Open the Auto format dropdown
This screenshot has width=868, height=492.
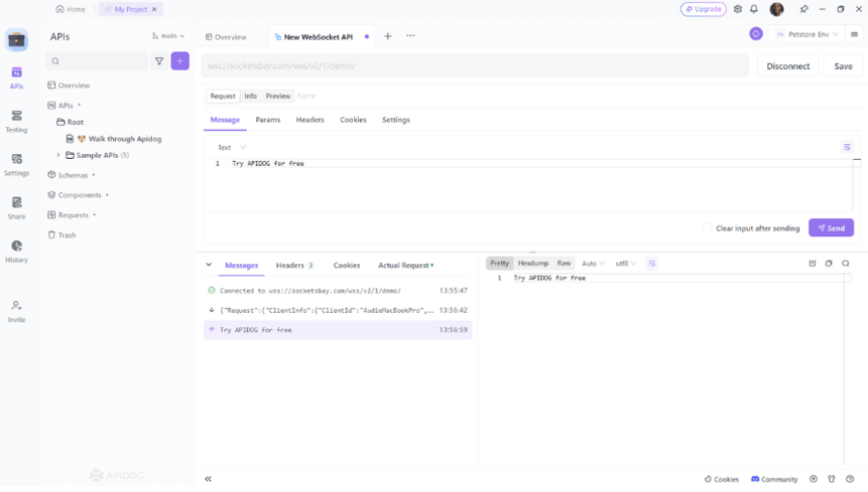coord(593,263)
